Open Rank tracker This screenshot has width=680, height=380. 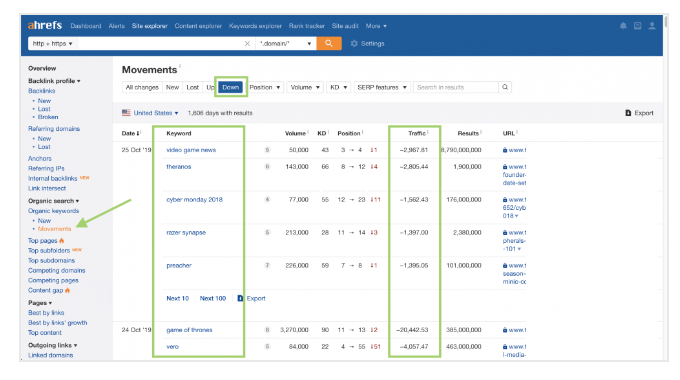(307, 26)
